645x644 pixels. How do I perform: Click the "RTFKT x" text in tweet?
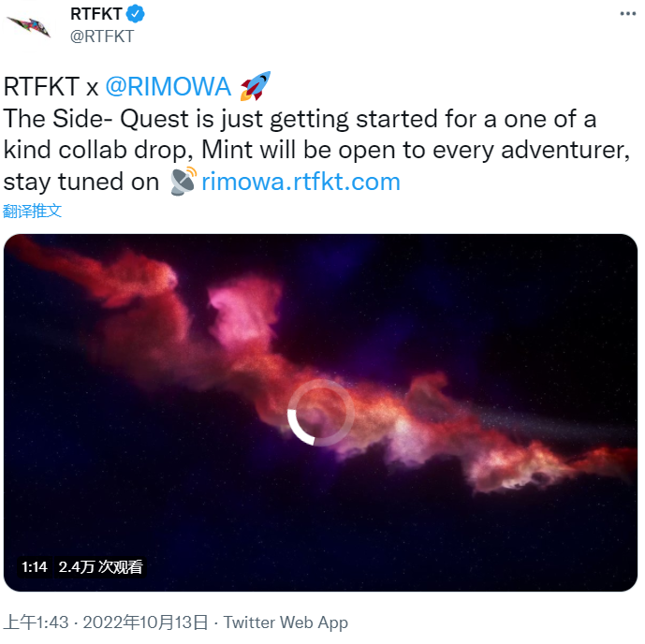(x=51, y=86)
